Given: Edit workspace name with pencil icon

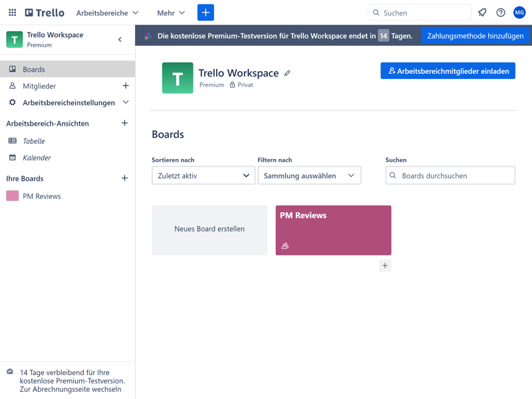Looking at the screenshot, I should [x=287, y=73].
